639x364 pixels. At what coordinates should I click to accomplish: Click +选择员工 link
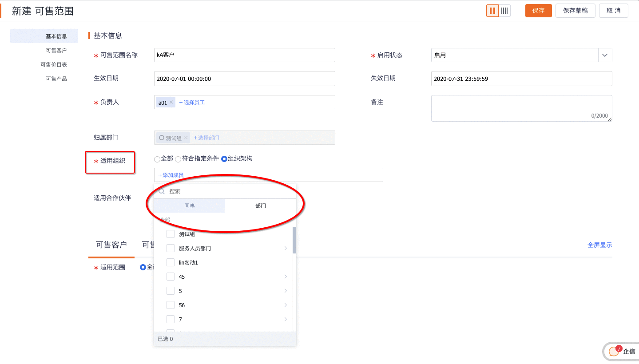(192, 102)
